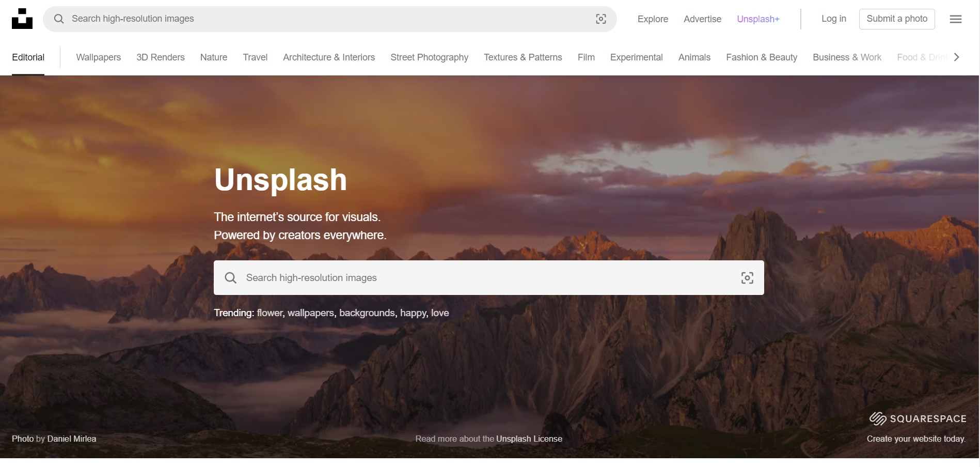The width and height of the screenshot is (980, 467).
Task: Open the hamburger menu icon
Action: [x=956, y=19]
